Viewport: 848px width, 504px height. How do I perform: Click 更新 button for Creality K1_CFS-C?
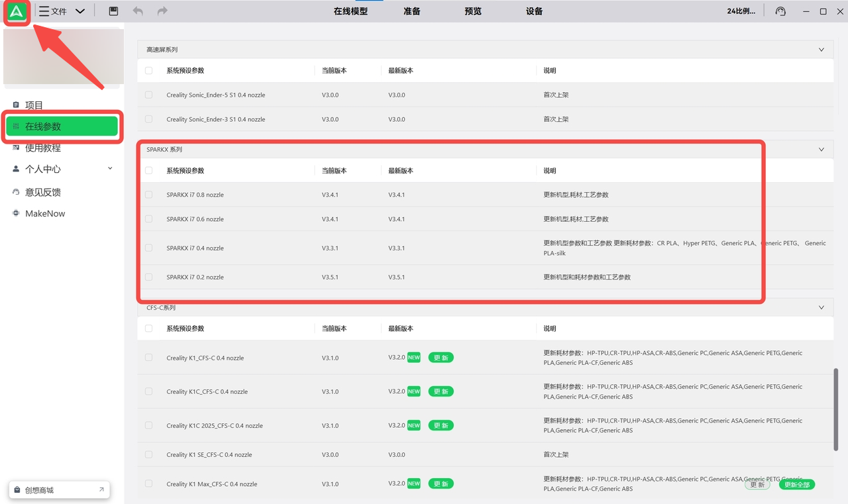[x=441, y=358]
